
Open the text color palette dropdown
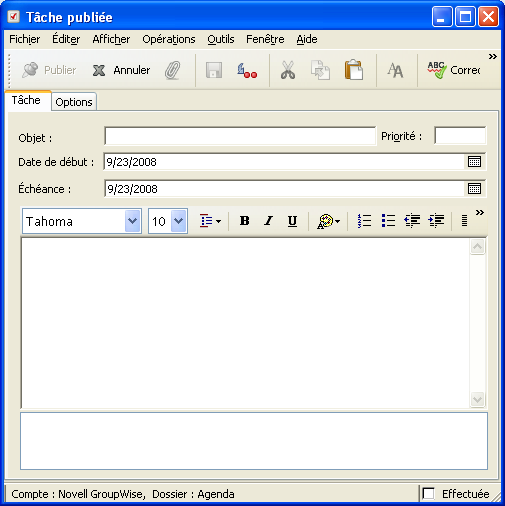point(328,221)
